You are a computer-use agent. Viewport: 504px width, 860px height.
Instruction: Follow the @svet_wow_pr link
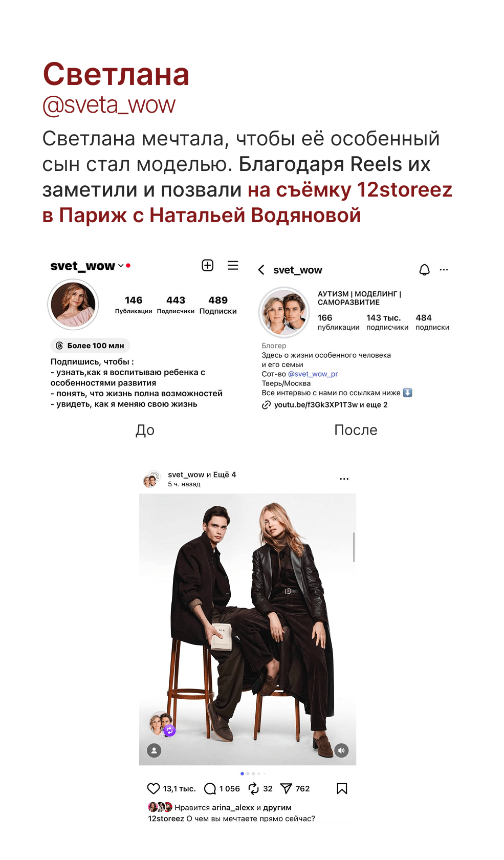313,374
